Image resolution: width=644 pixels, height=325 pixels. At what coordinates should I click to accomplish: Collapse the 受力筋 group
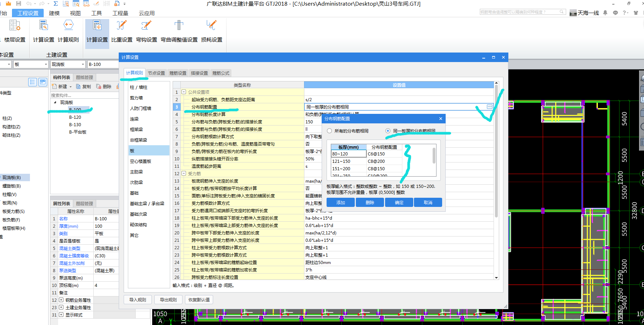tap(184, 173)
